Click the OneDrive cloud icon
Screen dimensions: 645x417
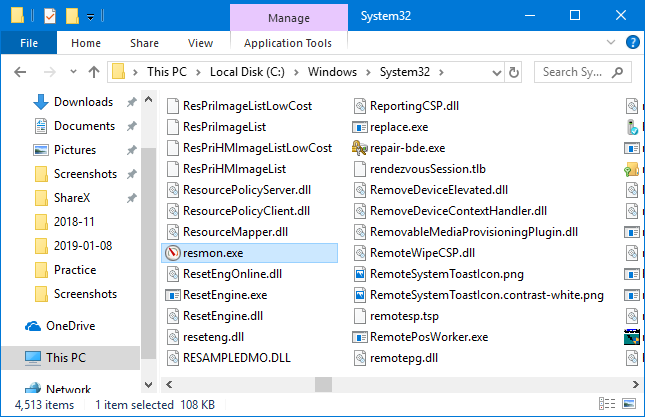pos(33,326)
